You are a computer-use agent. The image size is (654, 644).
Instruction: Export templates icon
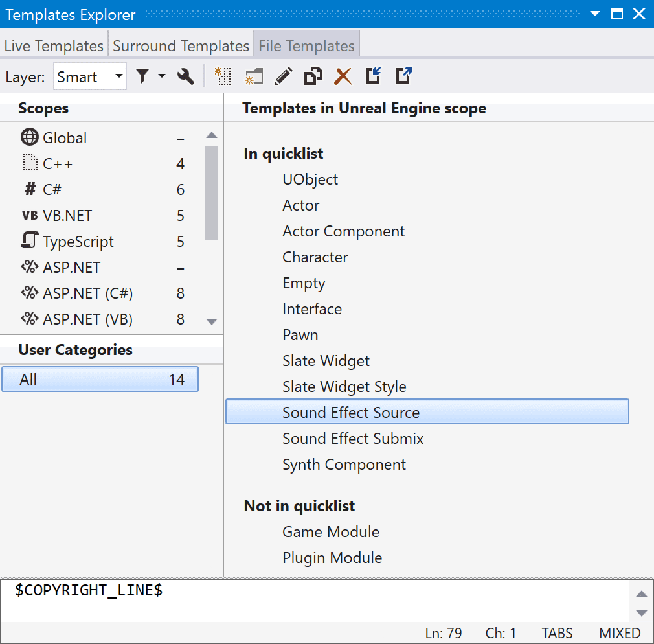coord(404,76)
